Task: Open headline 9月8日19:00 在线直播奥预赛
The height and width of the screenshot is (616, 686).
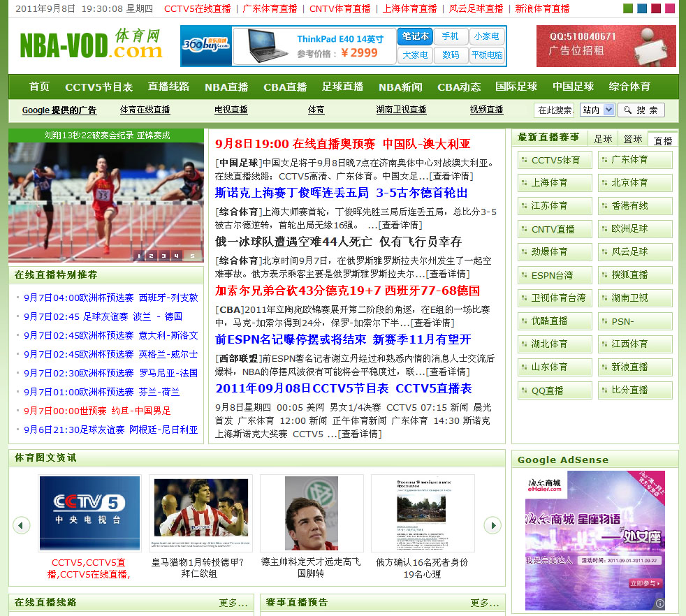Action: (x=342, y=144)
